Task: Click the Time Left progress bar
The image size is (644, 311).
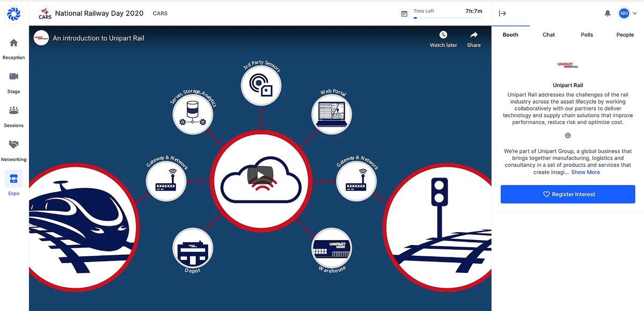Action: pos(448,18)
